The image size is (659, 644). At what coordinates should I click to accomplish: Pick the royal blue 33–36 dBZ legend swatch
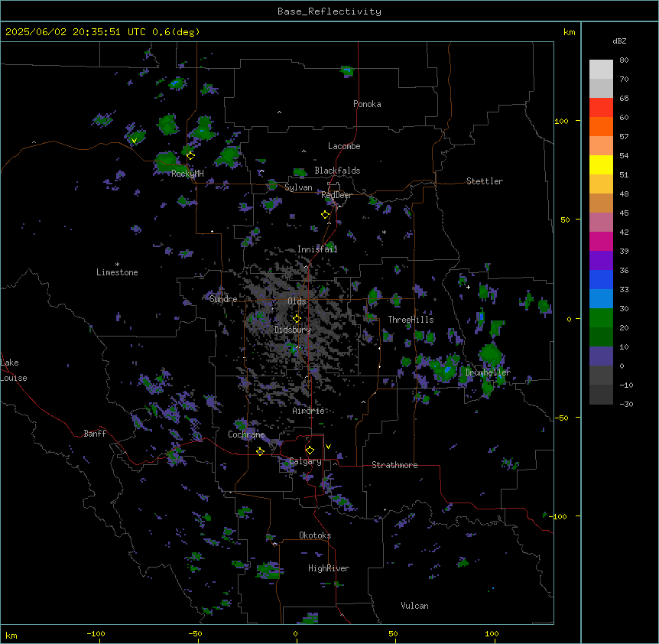pyautogui.click(x=601, y=279)
